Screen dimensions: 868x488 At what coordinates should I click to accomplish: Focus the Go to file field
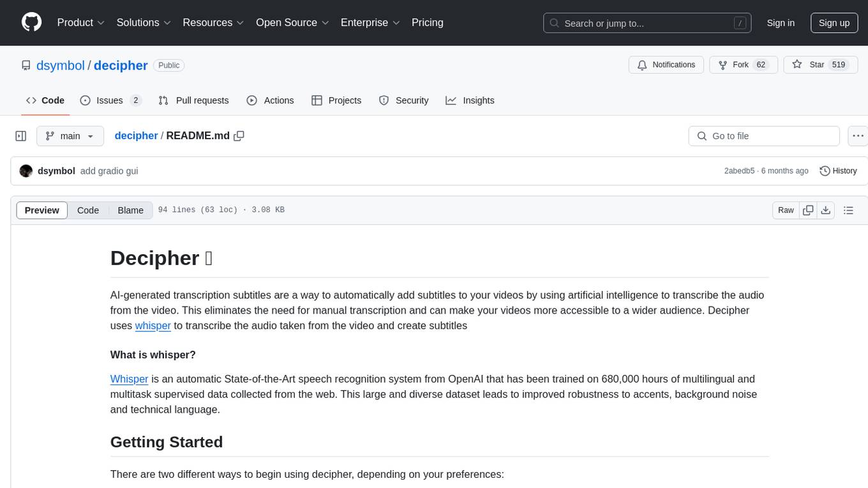[x=764, y=136]
